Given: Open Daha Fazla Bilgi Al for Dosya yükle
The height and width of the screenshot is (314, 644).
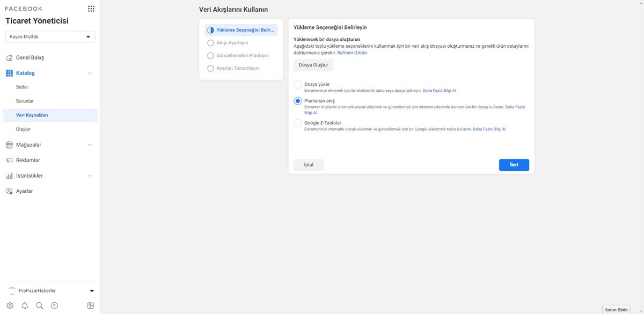Looking at the screenshot, I should coord(439,91).
